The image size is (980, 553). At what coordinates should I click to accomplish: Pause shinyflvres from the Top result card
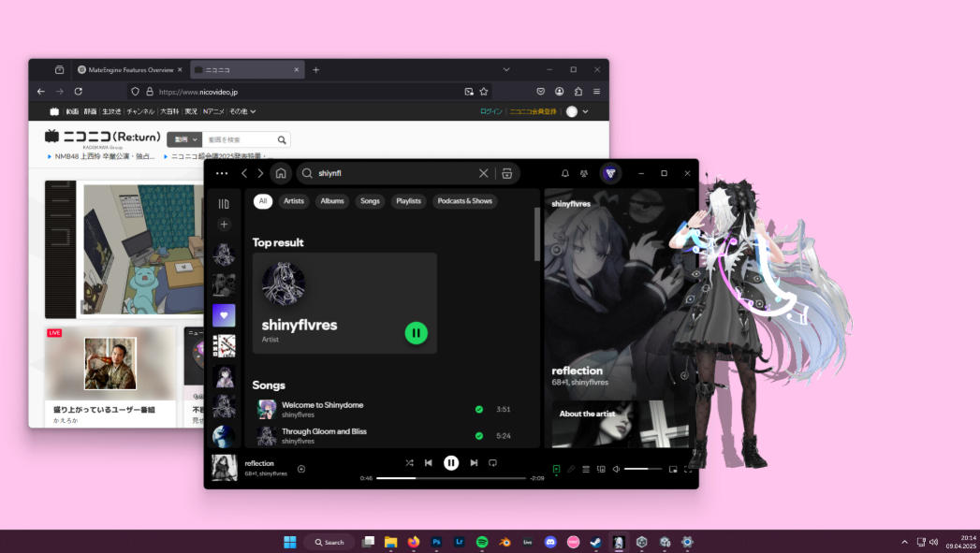417,333
